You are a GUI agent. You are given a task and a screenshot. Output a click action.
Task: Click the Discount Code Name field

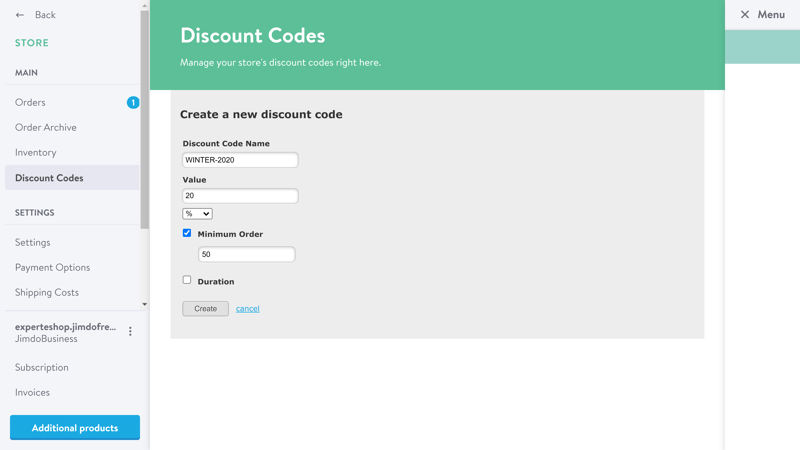[240, 160]
